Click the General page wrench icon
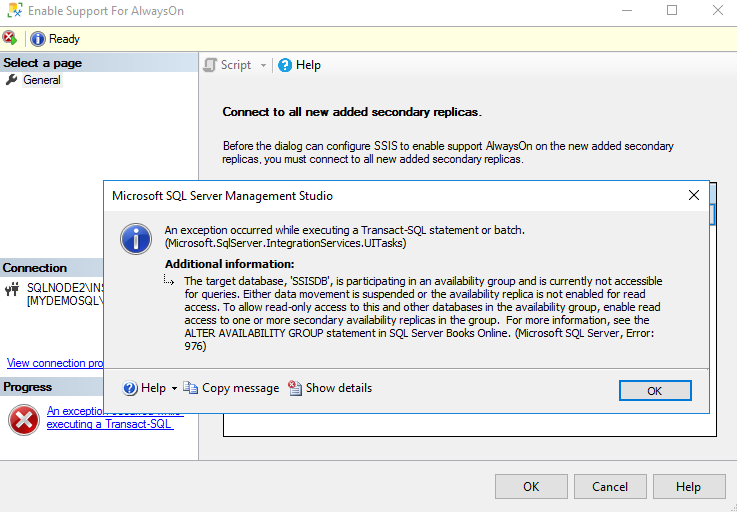Image resolution: width=737 pixels, height=512 pixels. pyautogui.click(x=12, y=80)
